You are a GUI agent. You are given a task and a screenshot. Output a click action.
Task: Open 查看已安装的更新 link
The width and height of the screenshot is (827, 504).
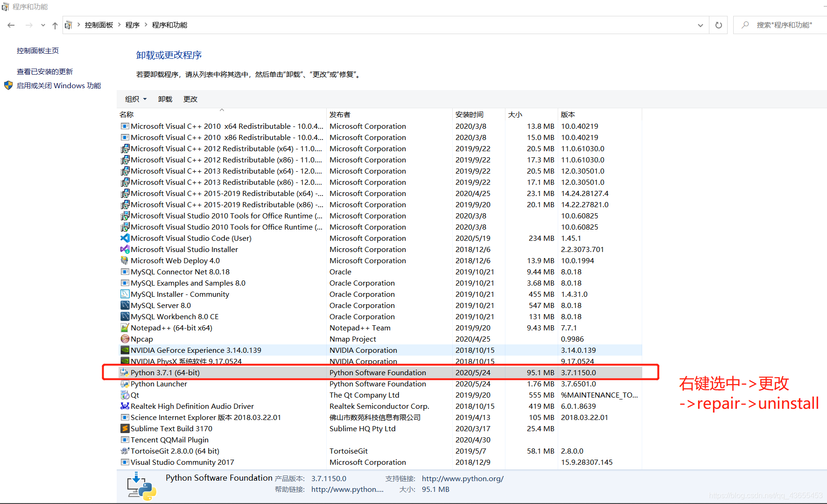click(45, 71)
